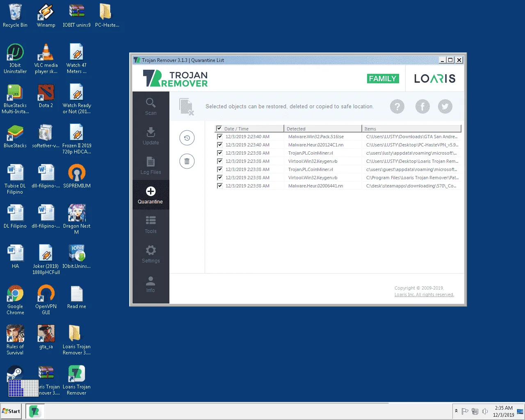
Task: Select the Quarantine sidebar item
Action: point(151,195)
